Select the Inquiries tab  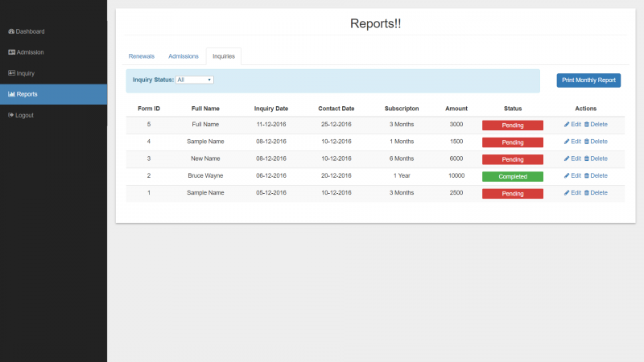pos(224,56)
